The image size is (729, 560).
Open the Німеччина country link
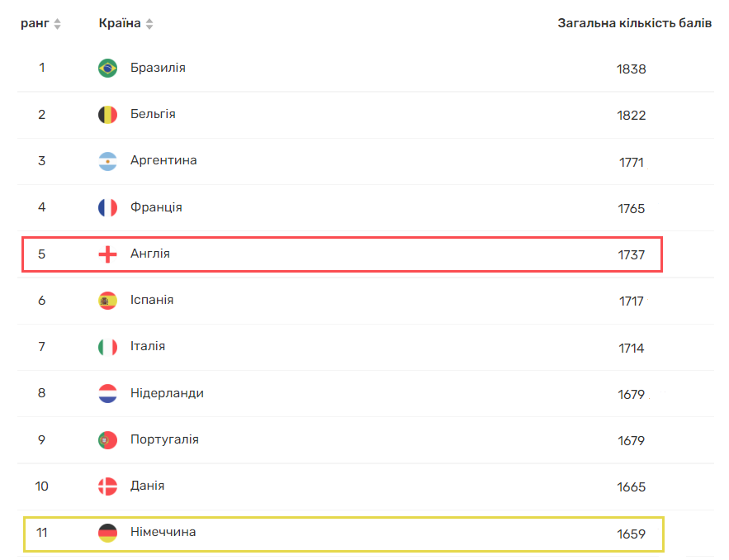coord(163,532)
